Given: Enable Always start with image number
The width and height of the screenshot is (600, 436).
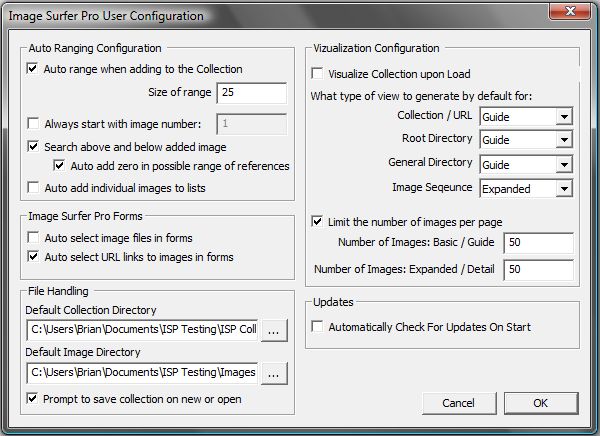Looking at the screenshot, I should pos(33,124).
